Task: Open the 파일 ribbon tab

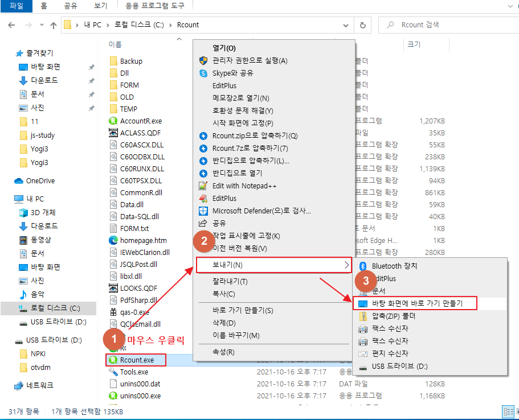Action: coord(16,6)
